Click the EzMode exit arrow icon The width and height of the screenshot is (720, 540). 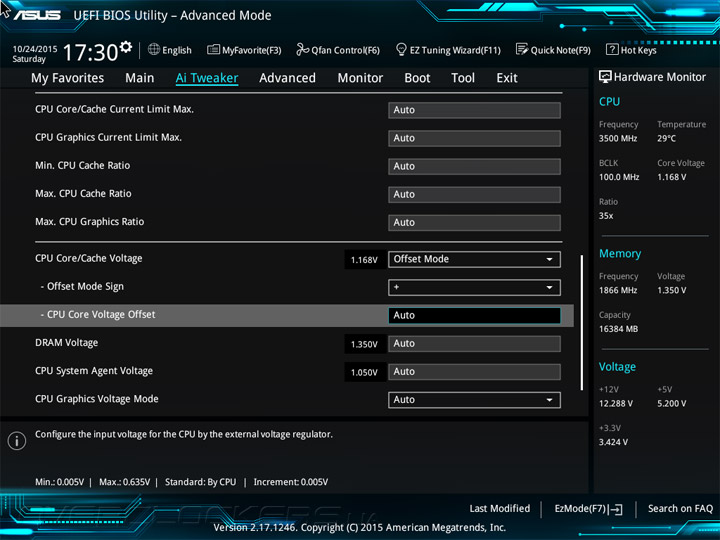pos(615,509)
